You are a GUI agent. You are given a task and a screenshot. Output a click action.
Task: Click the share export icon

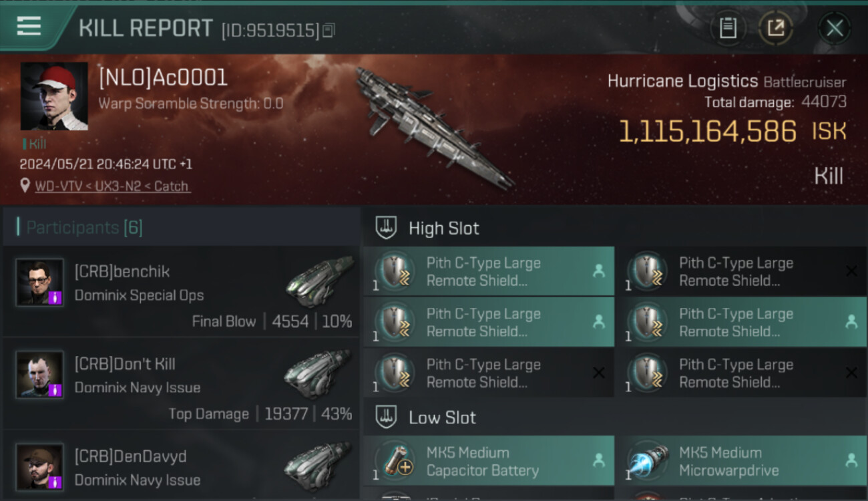coord(775,28)
